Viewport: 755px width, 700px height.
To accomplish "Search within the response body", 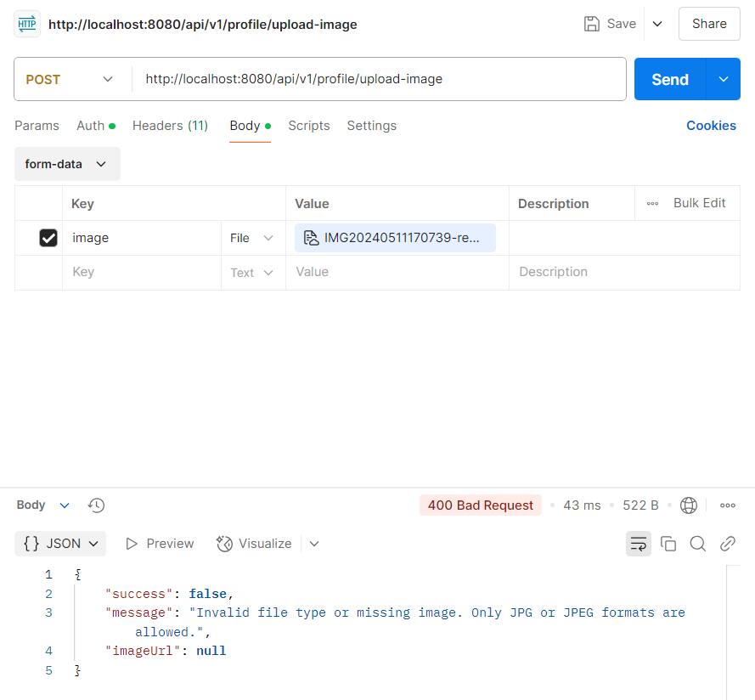I will 698,544.
